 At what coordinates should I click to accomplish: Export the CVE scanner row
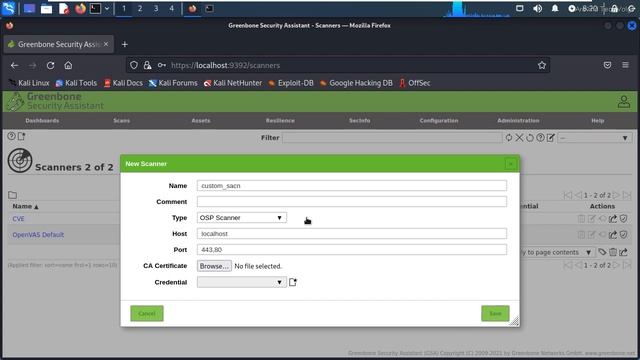(x=613, y=219)
